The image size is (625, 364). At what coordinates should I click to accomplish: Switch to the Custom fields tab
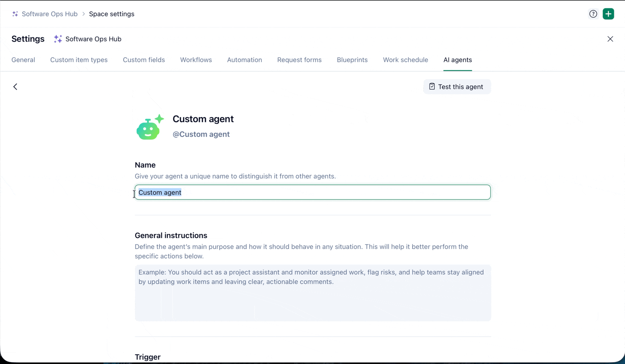point(144,60)
